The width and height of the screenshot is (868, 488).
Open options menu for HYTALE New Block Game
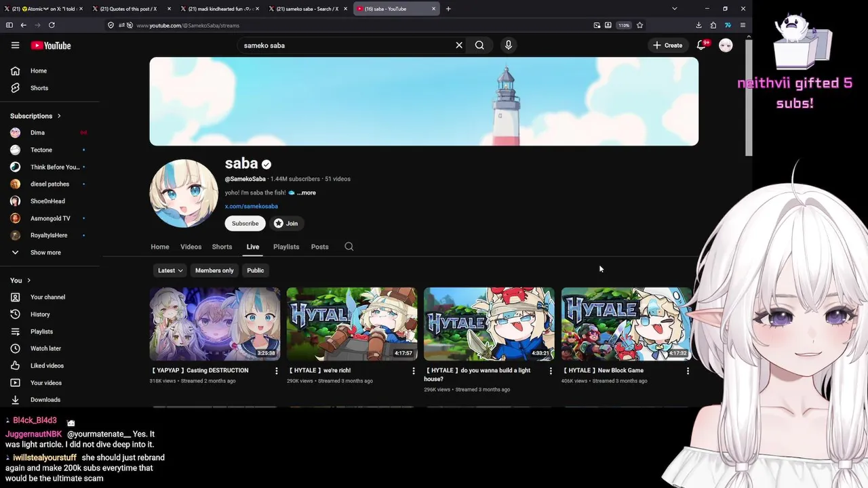688,371
